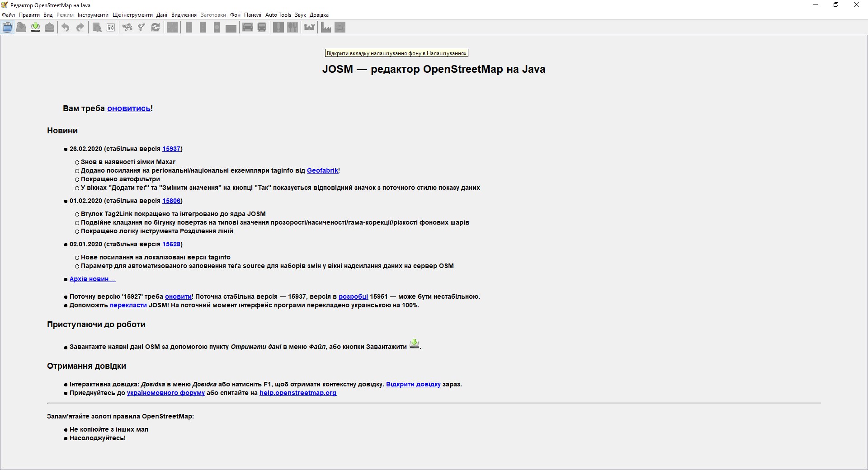Viewport: 868px width, 470px height.
Task: Open the Ще інструменти menu
Action: click(132, 15)
